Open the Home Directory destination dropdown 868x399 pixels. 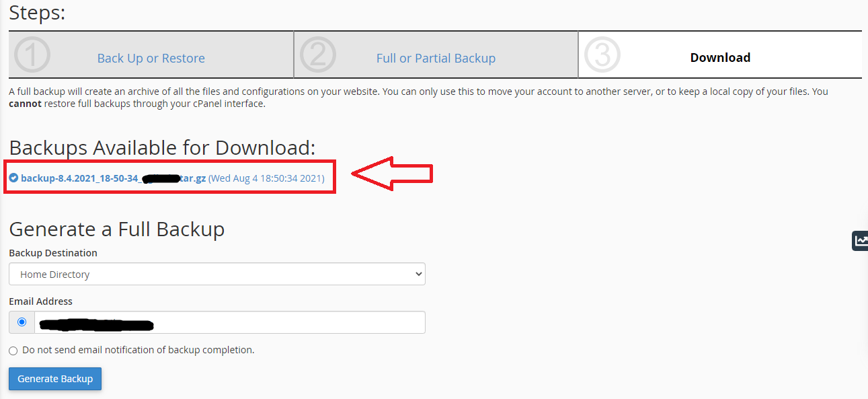[x=216, y=274]
